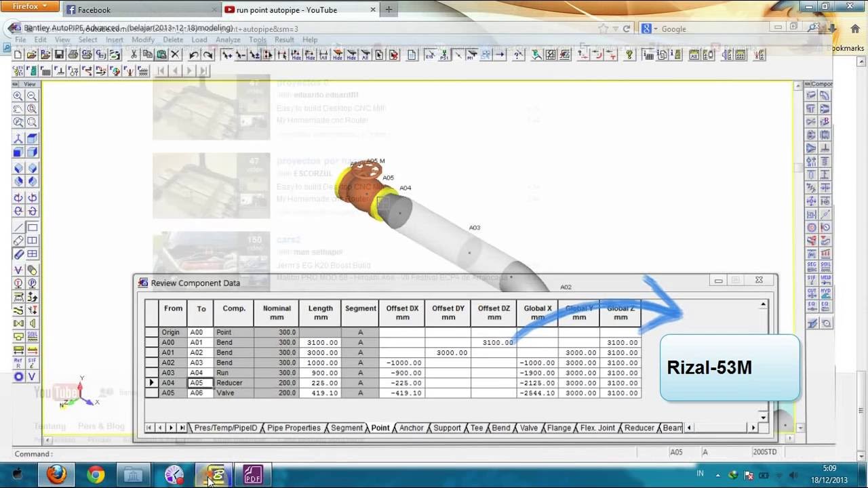Screen dimensions: 868x488
Task: Switch to the Bend tab
Action: (x=501, y=428)
